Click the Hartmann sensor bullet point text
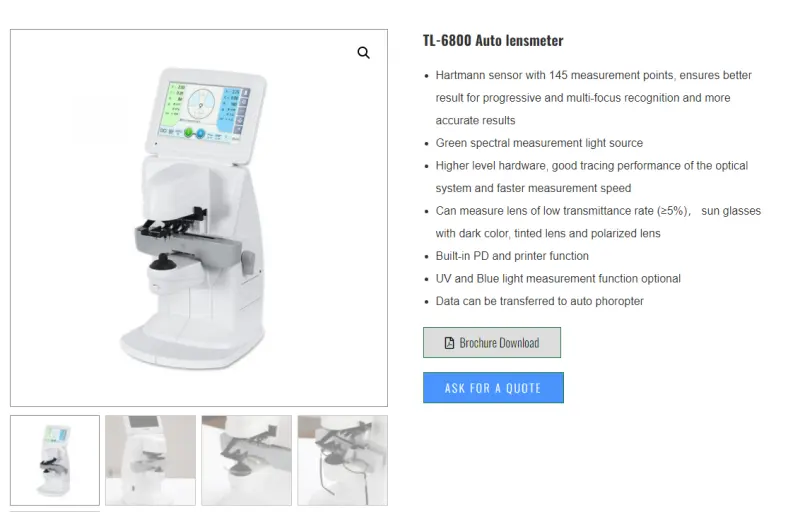800x512 pixels. (593, 98)
